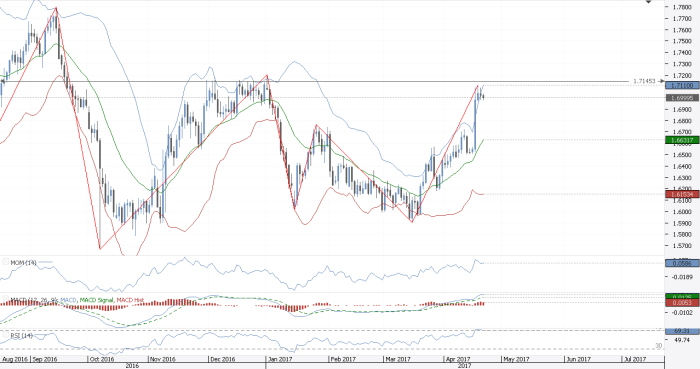Click the green 1.66317 middle band tag
Image resolution: width=700 pixels, height=369 pixels.
[682, 140]
